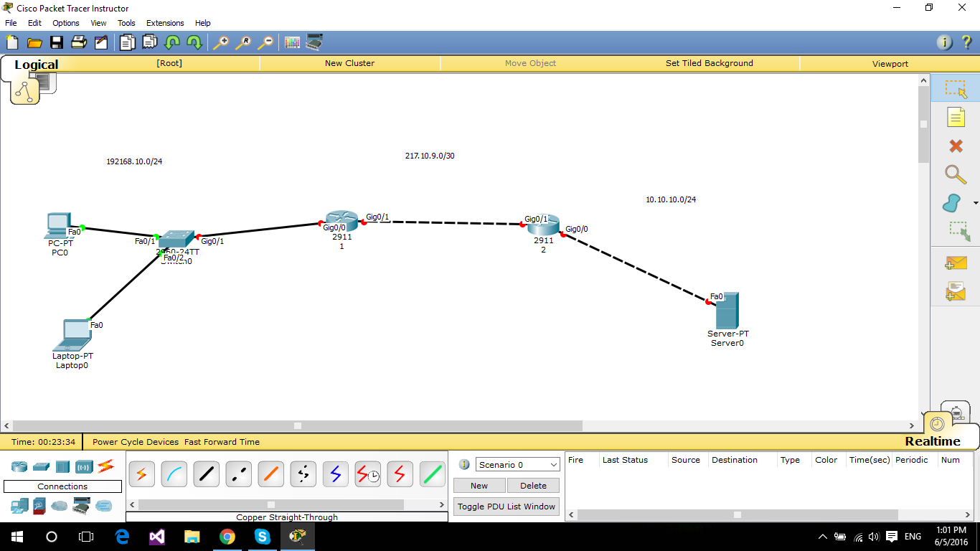Viewport: 980px width, 551px height.
Task: Select Wireless Devices category
Action: tap(85, 467)
